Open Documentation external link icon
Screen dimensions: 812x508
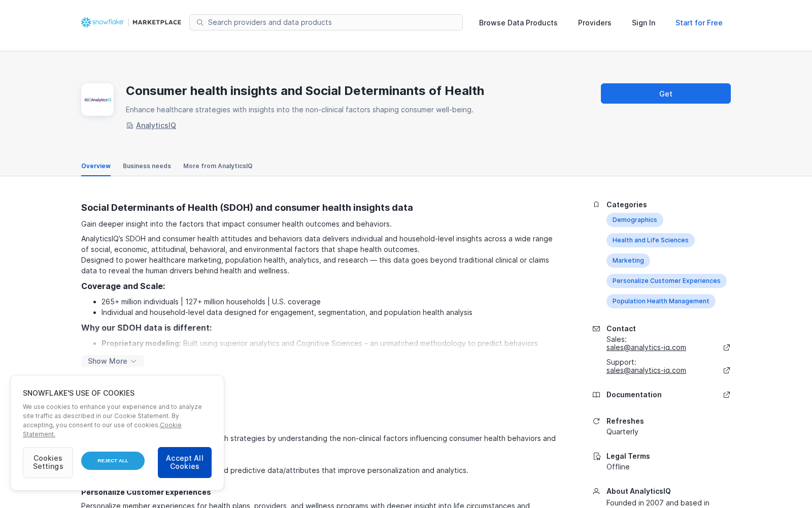point(727,395)
